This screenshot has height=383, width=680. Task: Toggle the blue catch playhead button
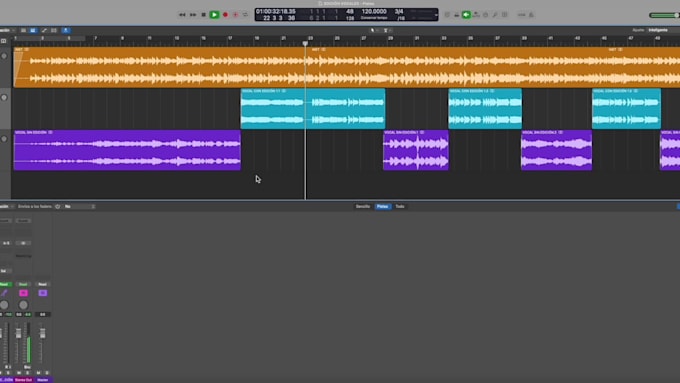tap(65, 30)
